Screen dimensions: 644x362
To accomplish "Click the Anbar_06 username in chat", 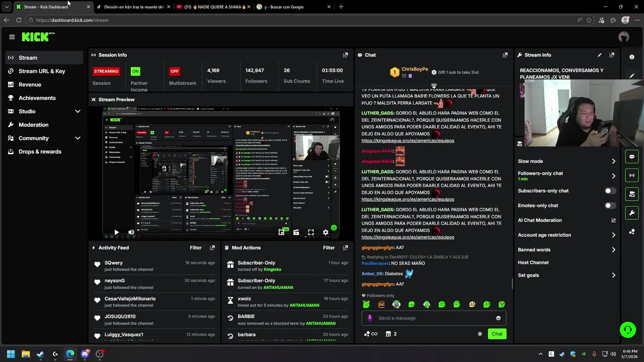I will pyautogui.click(x=372, y=274).
